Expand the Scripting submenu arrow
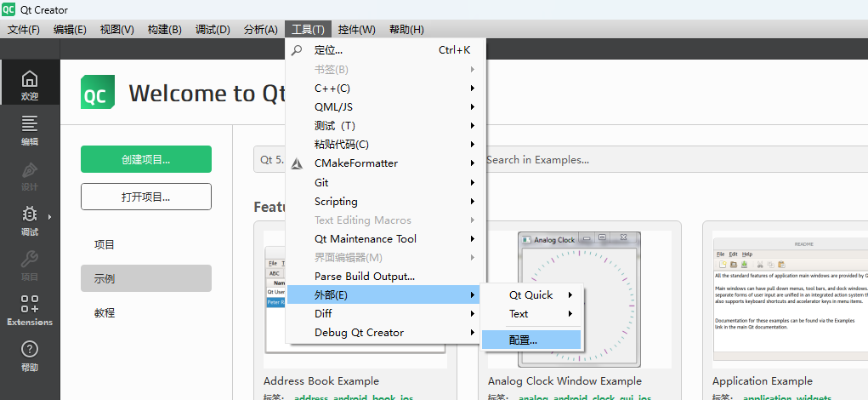Screen dimensions: 868x400 (473, 201)
